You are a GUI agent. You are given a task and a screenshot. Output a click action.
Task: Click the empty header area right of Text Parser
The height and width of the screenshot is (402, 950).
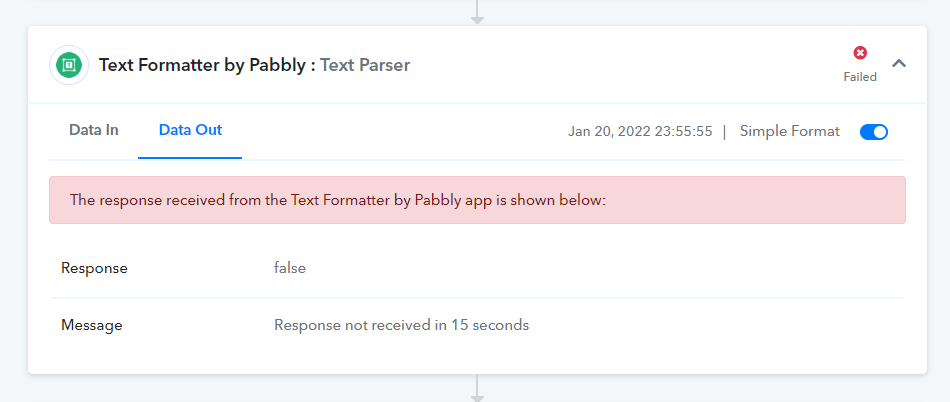pyautogui.click(x=624, y=65)
